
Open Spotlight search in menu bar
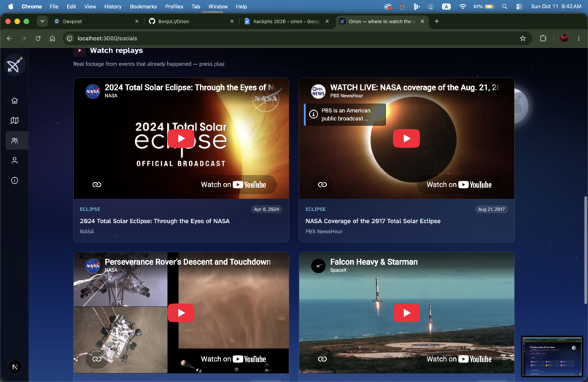[x=505, y=7]
